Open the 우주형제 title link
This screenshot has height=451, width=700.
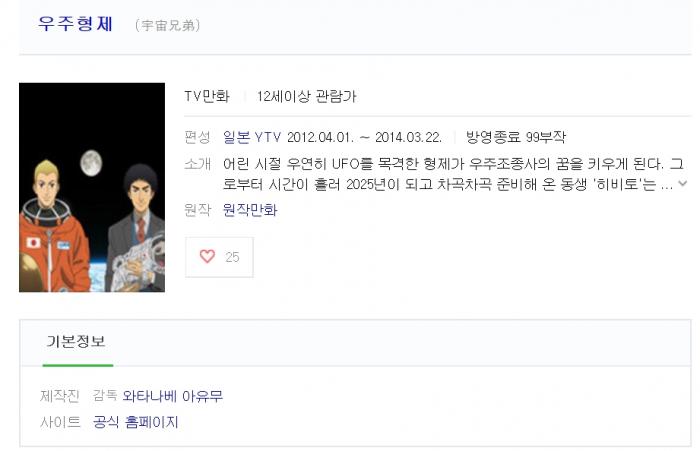(75, 24)
